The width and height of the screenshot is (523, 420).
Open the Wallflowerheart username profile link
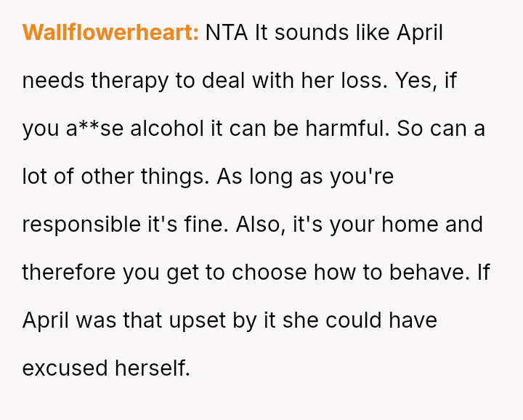(110, 33)
